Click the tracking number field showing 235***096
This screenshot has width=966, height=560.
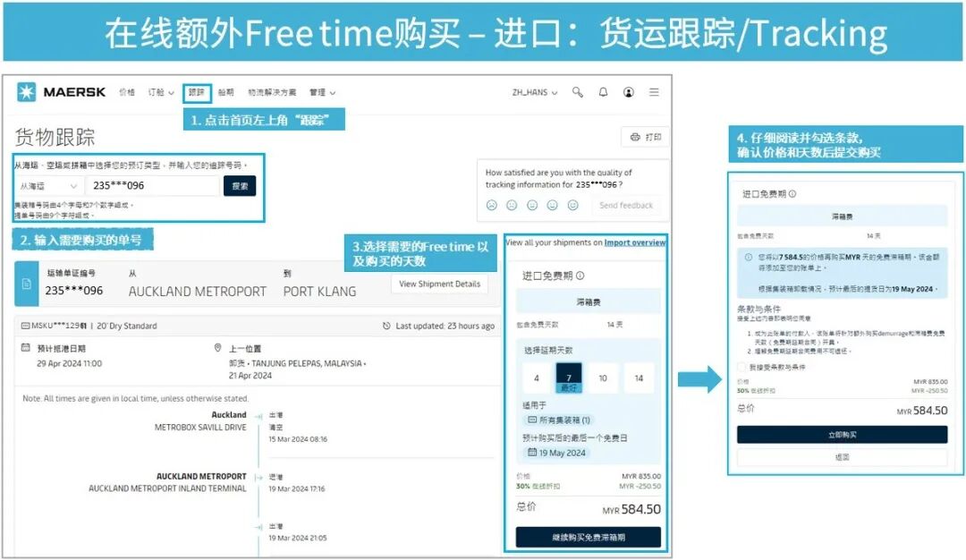click(x=153, y=186)
